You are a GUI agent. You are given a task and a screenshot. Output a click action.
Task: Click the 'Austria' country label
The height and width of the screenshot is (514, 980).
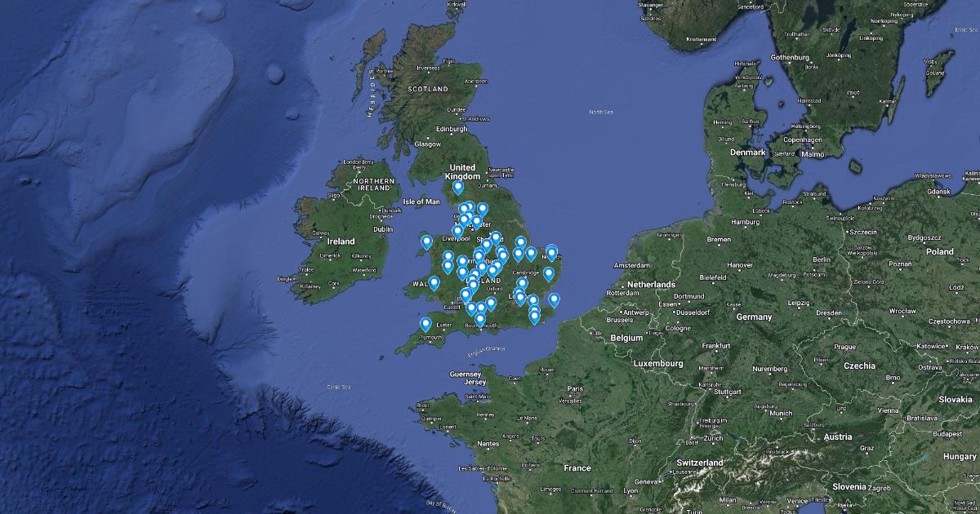point(838,437)
